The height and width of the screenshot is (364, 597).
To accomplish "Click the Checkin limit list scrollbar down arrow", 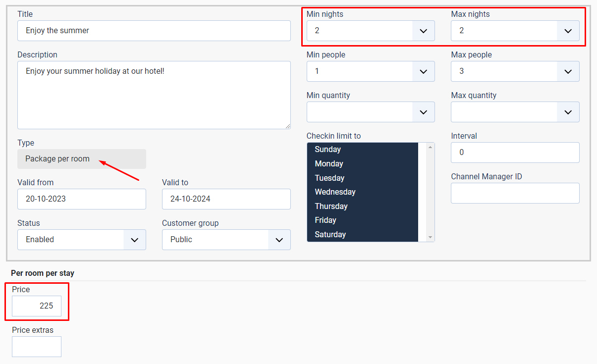I will click(430, 238).
